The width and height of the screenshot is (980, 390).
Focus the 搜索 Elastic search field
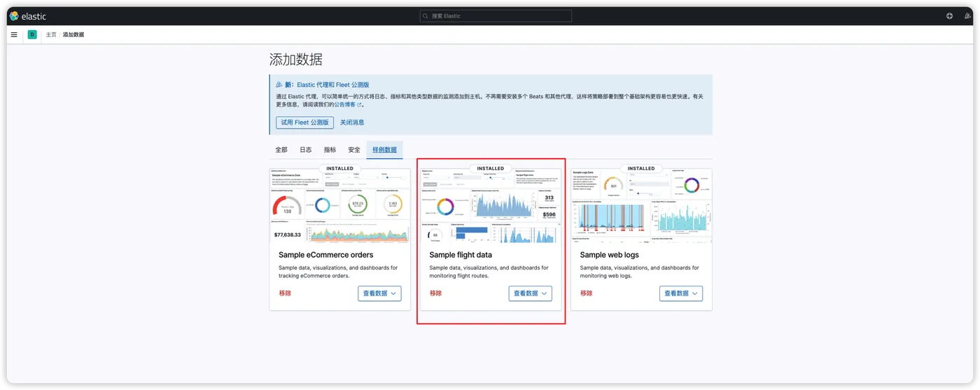point(496,16)
